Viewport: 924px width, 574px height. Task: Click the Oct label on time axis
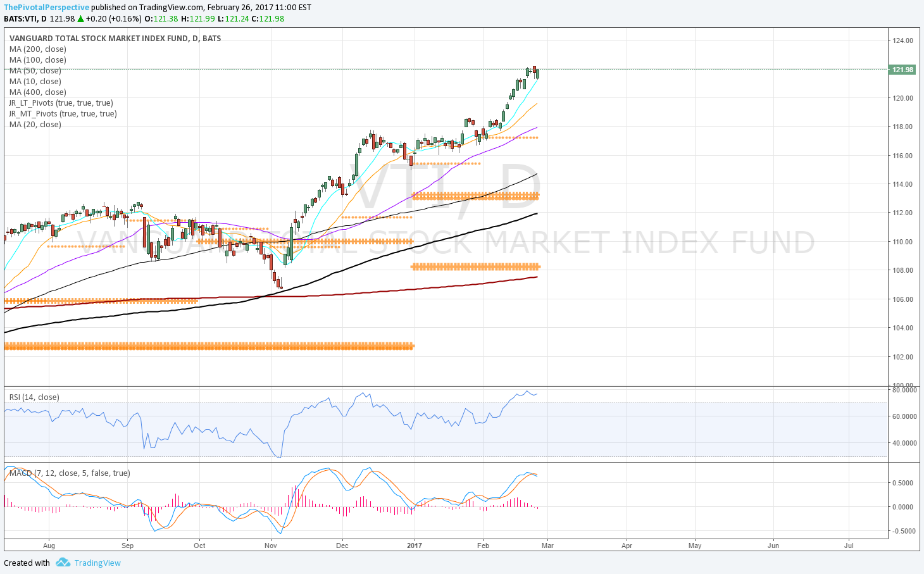(x=199, y=546)
